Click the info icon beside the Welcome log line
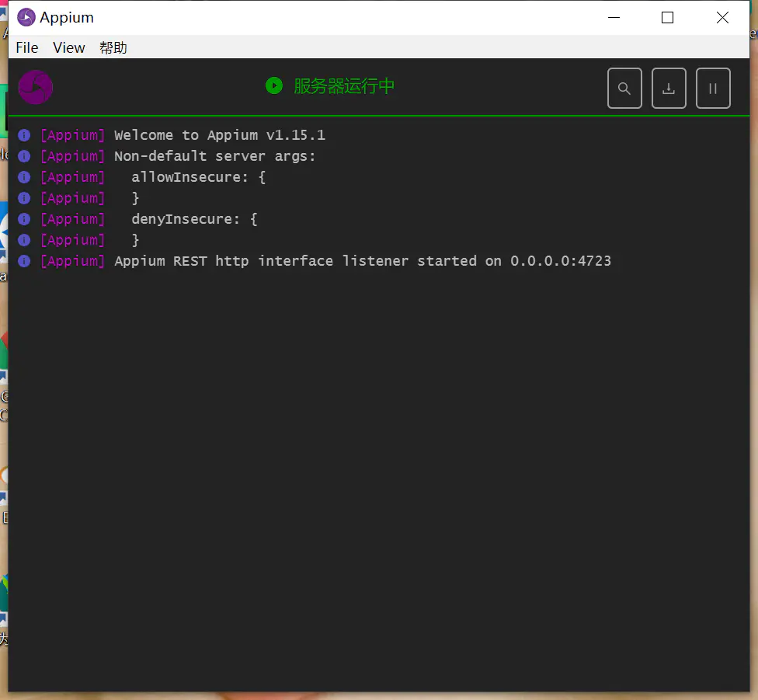The width and height of the screenshot is (758, 700). (24, 135)
